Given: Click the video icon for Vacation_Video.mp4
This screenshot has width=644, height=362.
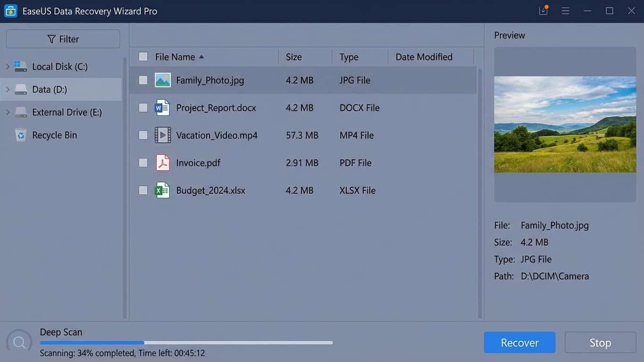Looking at the screenshot, I should [x=162, y=135].
